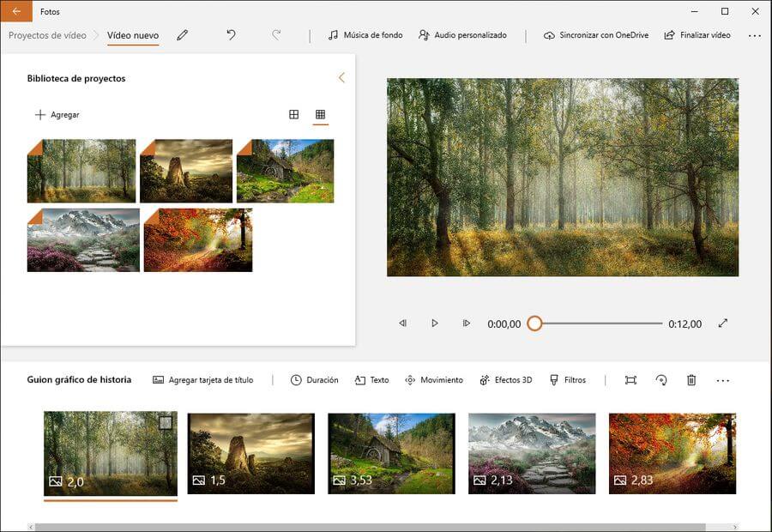Click the large video preview image
This screenshot has width=772, height=532.
(x=563, y=178)
